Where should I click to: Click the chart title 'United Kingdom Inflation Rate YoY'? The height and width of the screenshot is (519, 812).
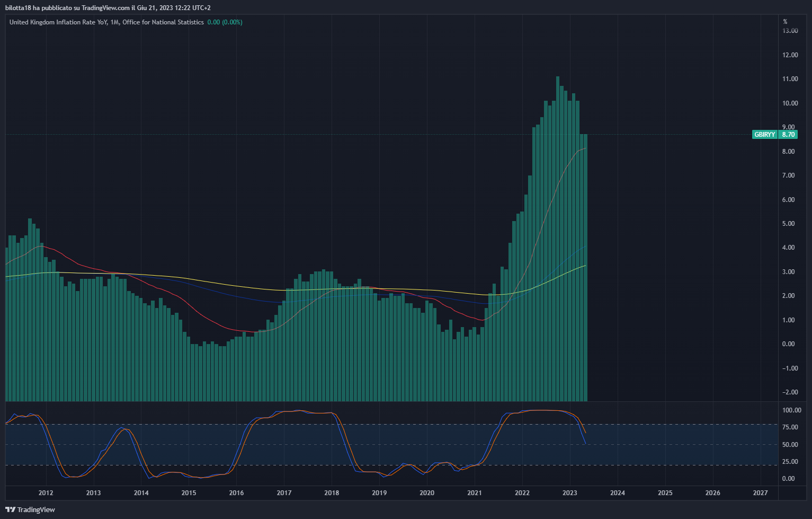59,22
